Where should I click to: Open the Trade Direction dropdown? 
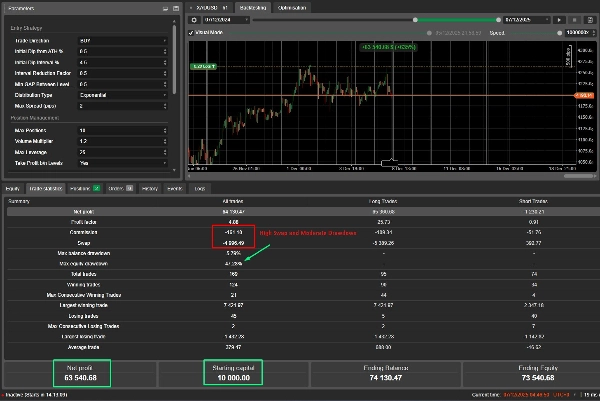[x=122, y=41]
